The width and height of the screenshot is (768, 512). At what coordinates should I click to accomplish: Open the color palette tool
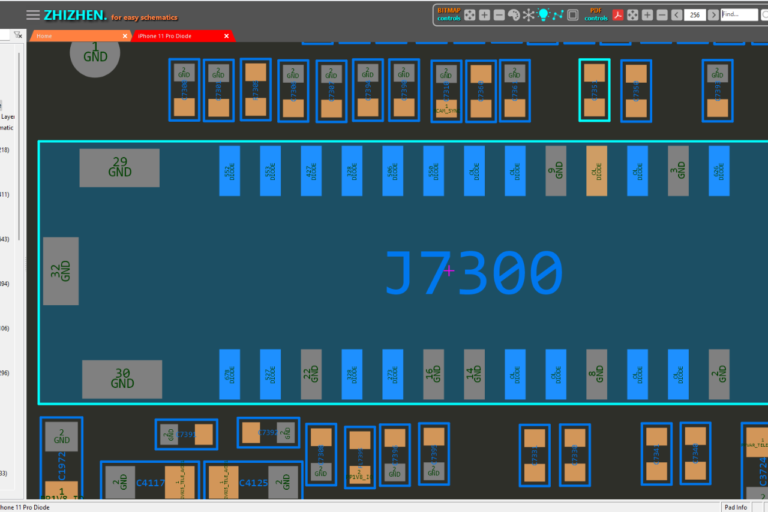click(x=513, y=15)
